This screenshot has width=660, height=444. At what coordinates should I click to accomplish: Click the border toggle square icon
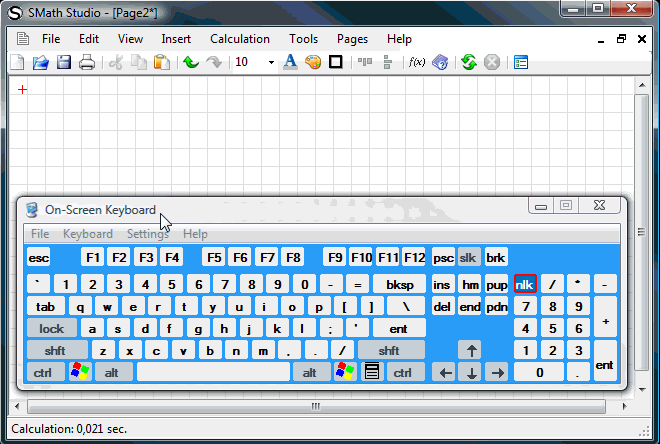pos(336,62)
